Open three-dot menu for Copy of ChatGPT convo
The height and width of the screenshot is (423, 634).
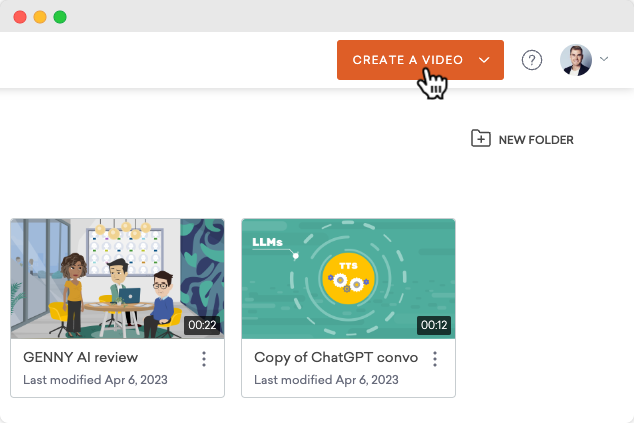click(x=435, y=359)
